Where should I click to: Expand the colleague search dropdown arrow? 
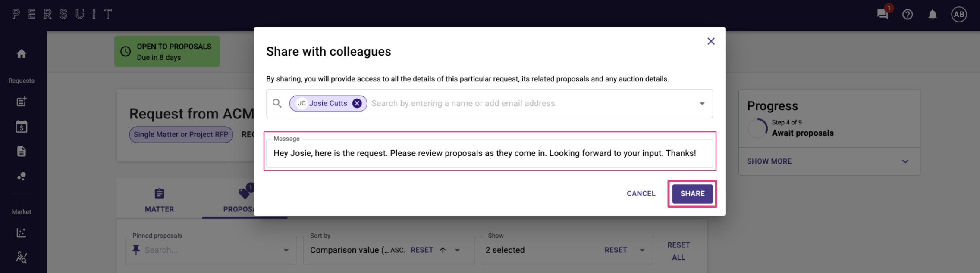702,103
